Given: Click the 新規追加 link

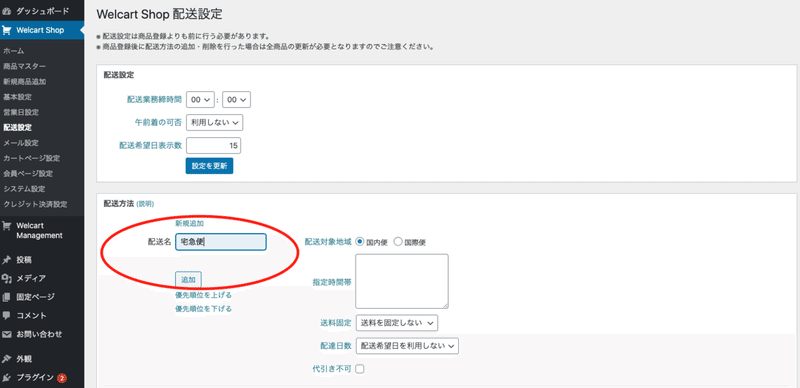Looking at the screenshot, I should pyautogui.click(x=189, y=223).
